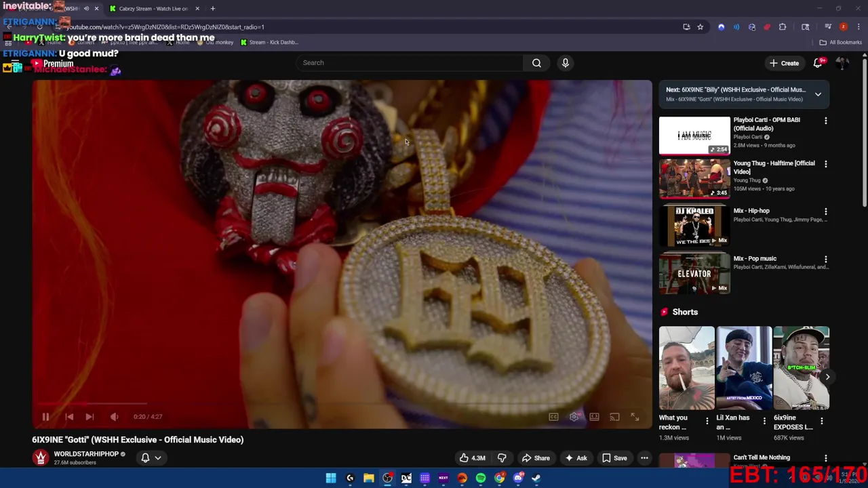Click the install app icon in address bar
868x488 pixels.
pos(686,27)
